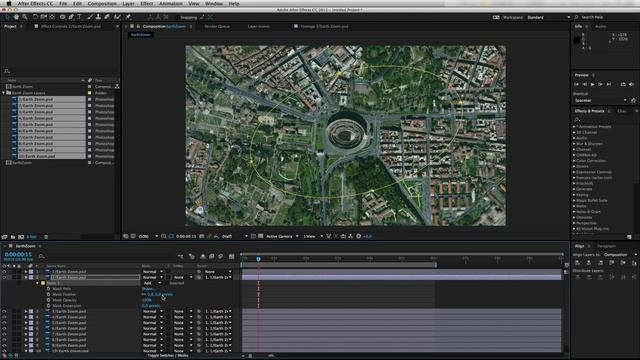640x360 pixels.
Task: Toggle loop option in Preview panel
Action: [x=623, y=84]
